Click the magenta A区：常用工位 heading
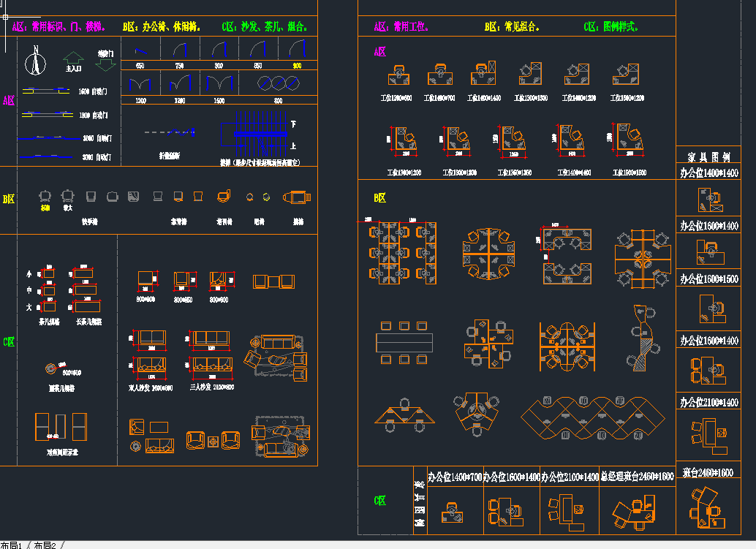This screenshot has width=756, height=549. pos(401,26)
